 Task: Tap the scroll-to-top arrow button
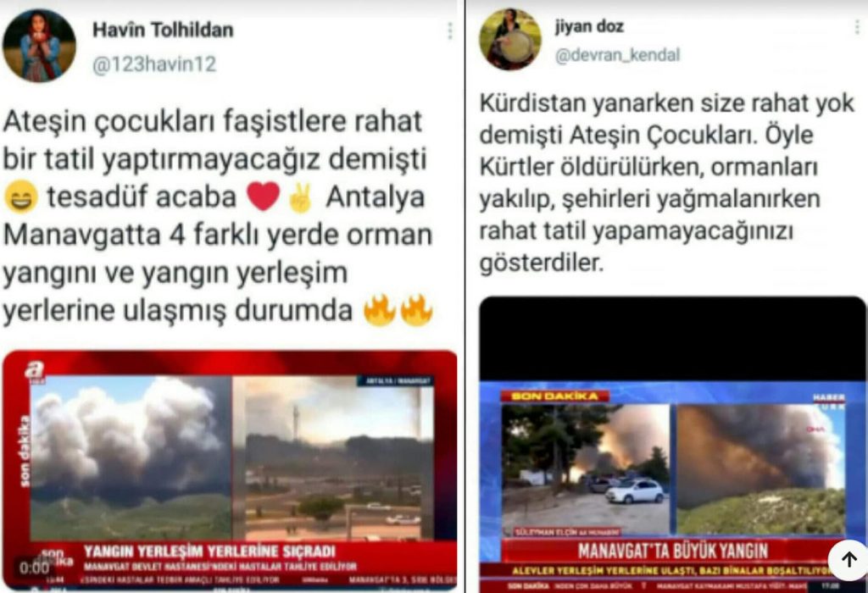848,559
